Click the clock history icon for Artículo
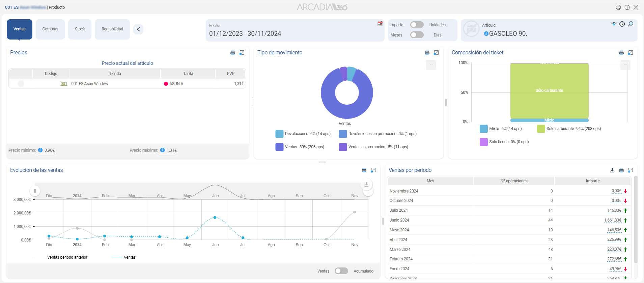 click(x=622, y=24)
